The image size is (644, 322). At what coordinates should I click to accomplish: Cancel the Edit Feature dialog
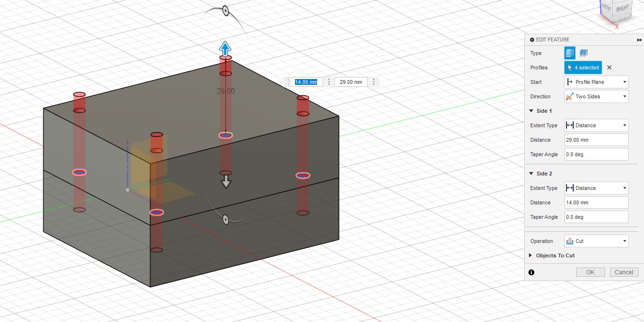[624, 272]
